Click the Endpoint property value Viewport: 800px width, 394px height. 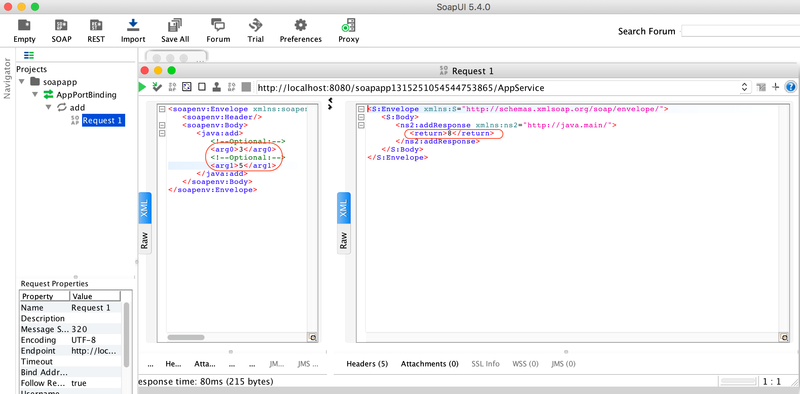click(x=95, y=351)
